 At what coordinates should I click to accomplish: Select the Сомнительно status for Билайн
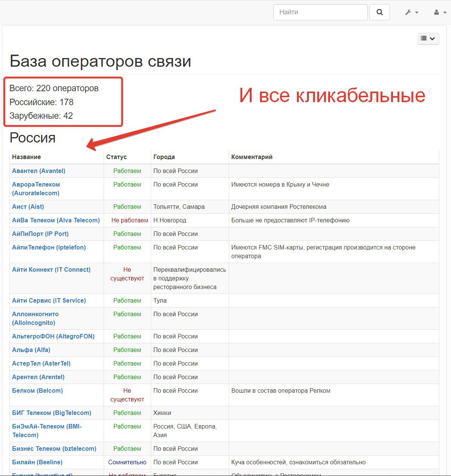[127, 462]
